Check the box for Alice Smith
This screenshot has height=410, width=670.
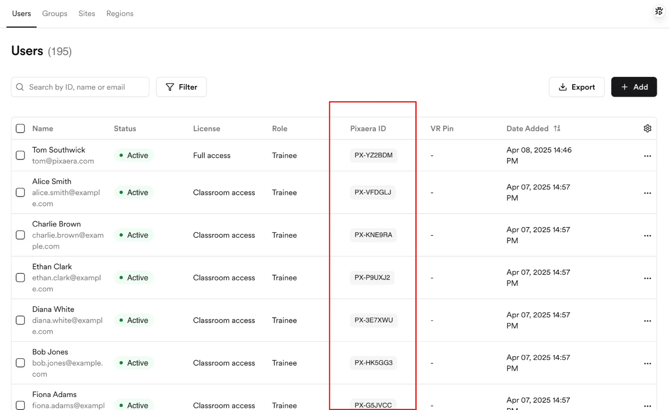pyautogui.click(x=20, y=193)
